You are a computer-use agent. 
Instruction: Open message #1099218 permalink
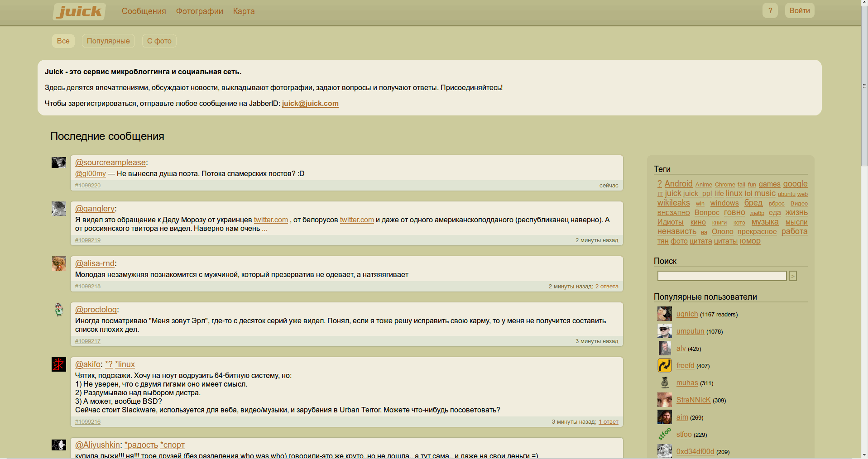[88, 287]
